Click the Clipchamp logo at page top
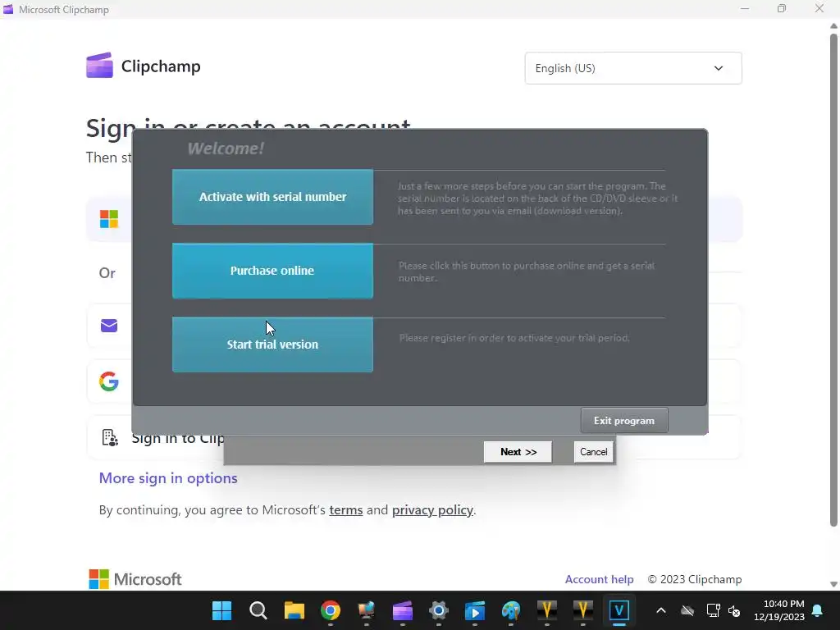This screenshot has height=630, width=840. (143, 66)
